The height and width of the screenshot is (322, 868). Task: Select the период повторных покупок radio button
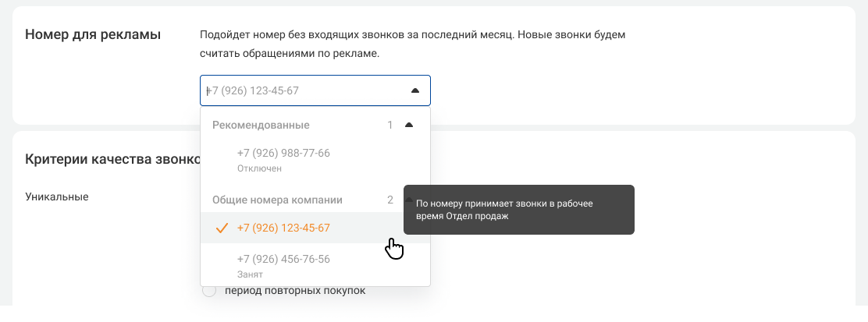click(208, 291)
